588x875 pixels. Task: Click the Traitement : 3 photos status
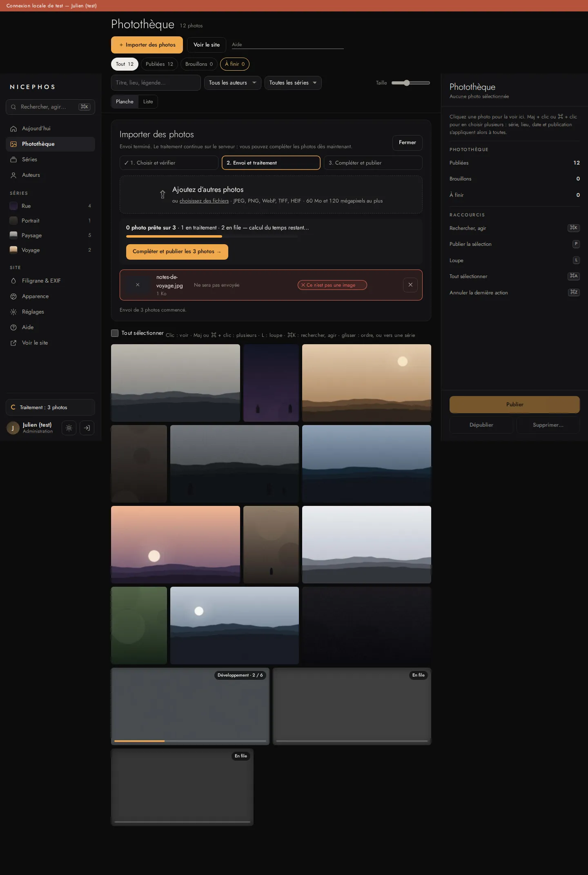pyautogui.click(x=50, y=407)
